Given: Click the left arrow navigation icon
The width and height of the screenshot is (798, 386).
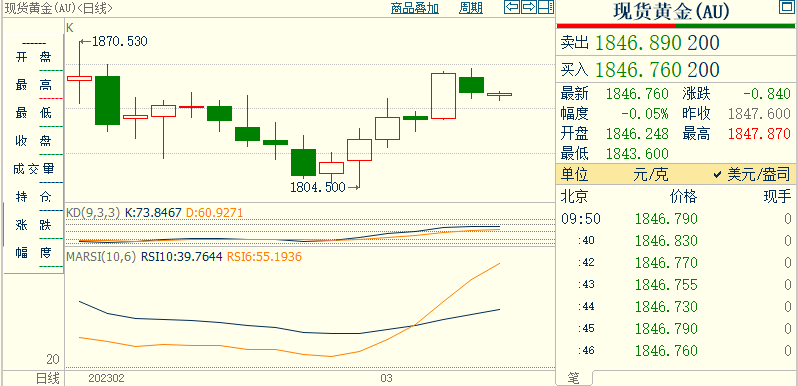Looking at the screenshot, I should [x=511, y=7].
